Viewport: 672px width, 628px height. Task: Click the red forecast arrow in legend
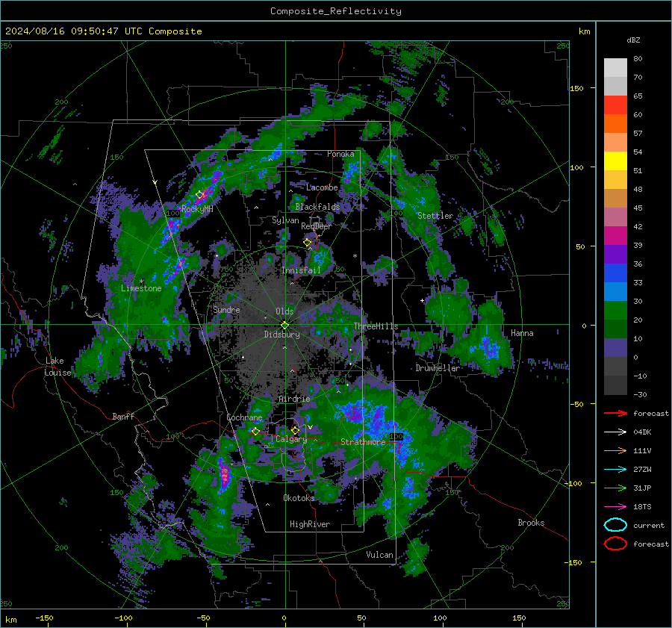tap(615, 413)
